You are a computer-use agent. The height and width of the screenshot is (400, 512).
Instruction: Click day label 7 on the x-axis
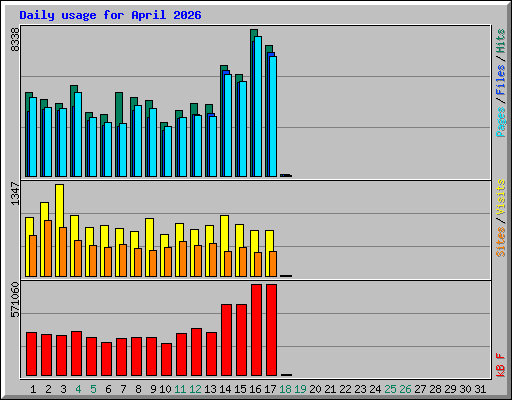[123, 389]
